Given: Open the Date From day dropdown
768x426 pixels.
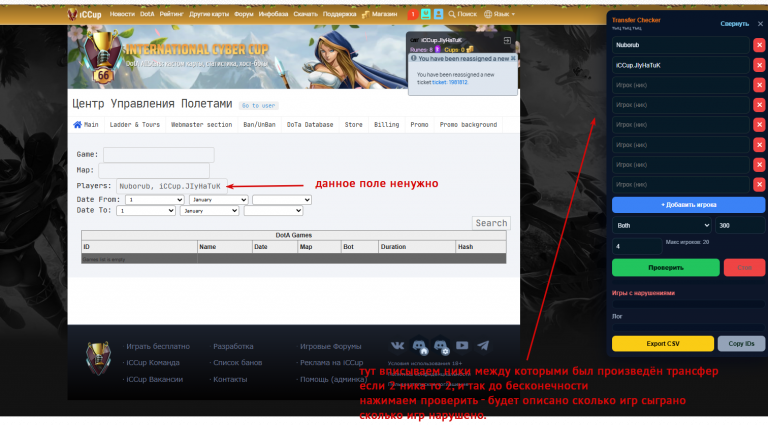Looking at the screenshot, I should pos(155,200).
